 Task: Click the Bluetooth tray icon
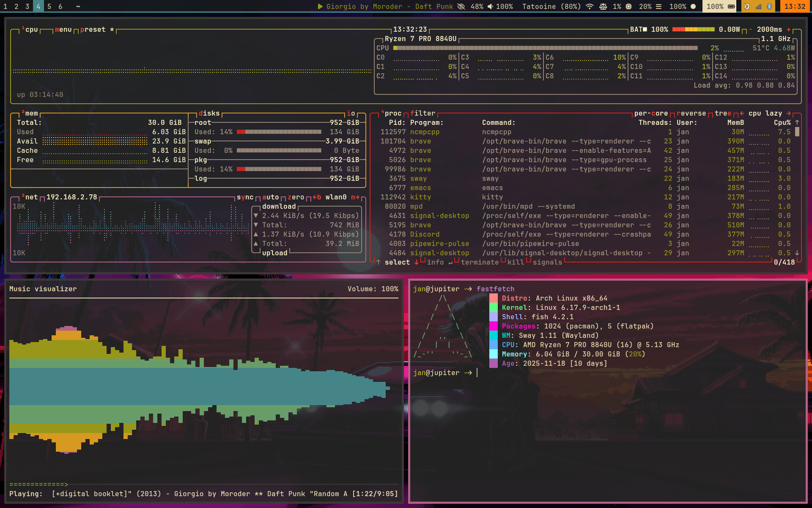769,6
